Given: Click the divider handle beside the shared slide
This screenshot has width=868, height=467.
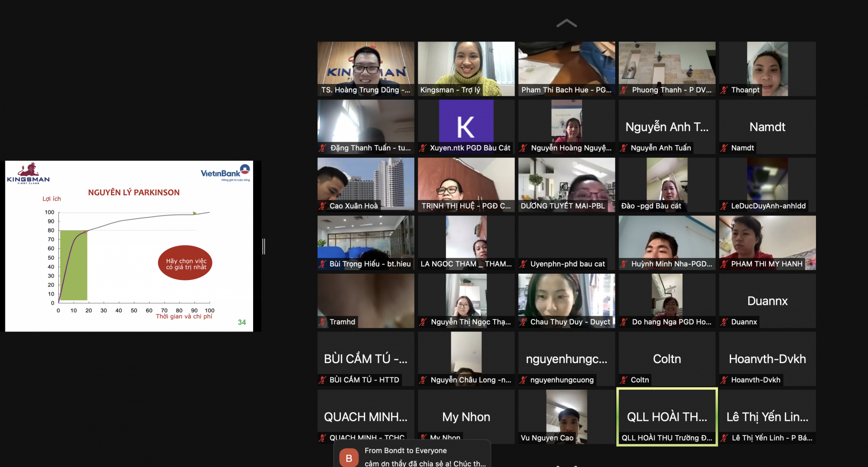Looking at the screenshot, I should (264, 246).
